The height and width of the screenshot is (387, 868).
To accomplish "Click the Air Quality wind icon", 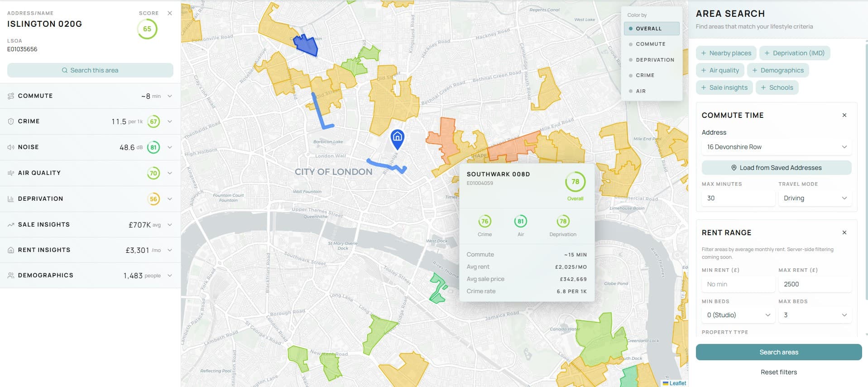I will (11, 173).
